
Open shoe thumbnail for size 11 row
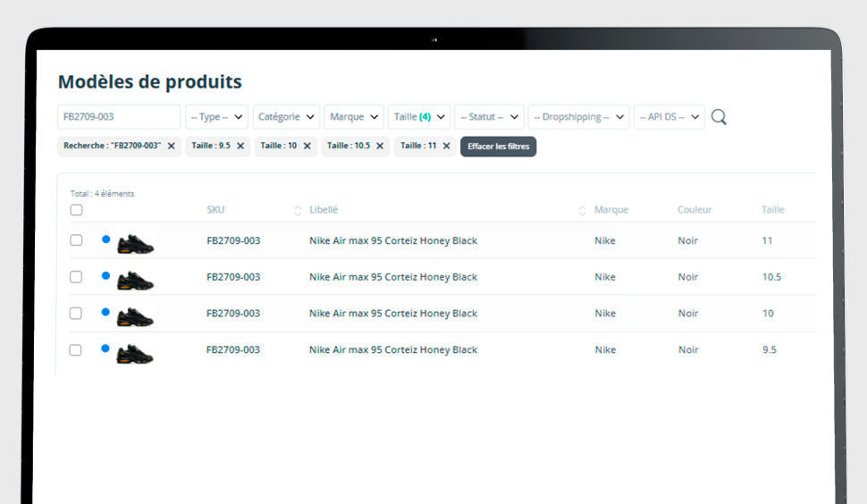pos(135,242)
